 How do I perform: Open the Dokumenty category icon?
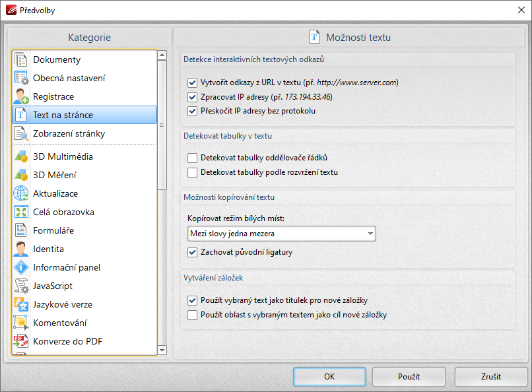21,59
